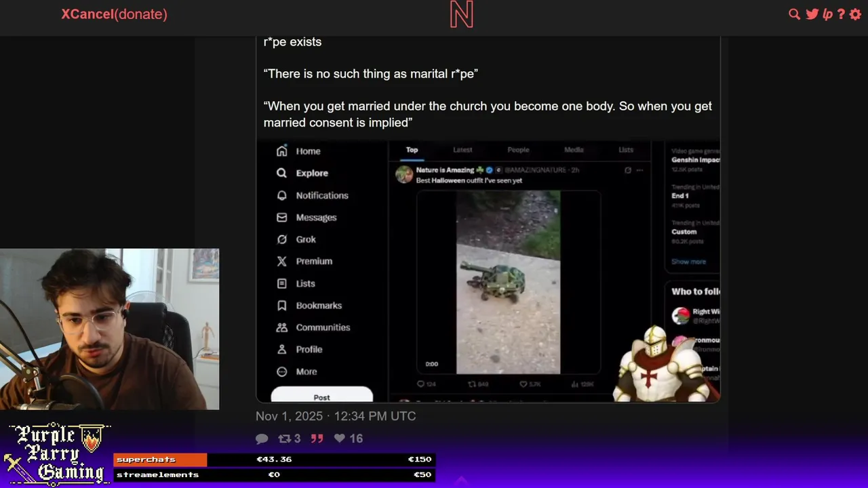Click the XCancel site title link

click(x=87, y=14)
